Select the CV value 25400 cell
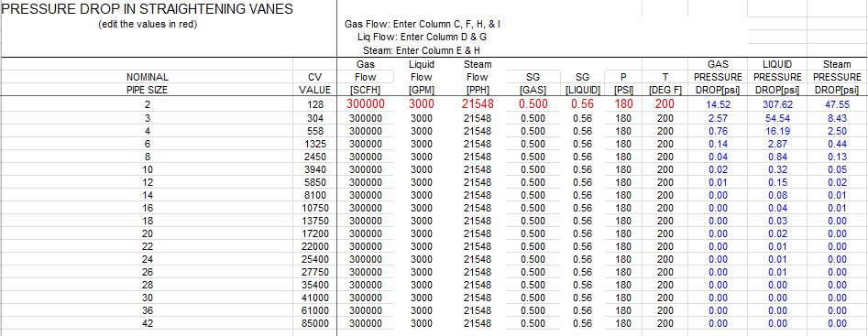This screenshot has height=336, width=868. coord(316,258)
